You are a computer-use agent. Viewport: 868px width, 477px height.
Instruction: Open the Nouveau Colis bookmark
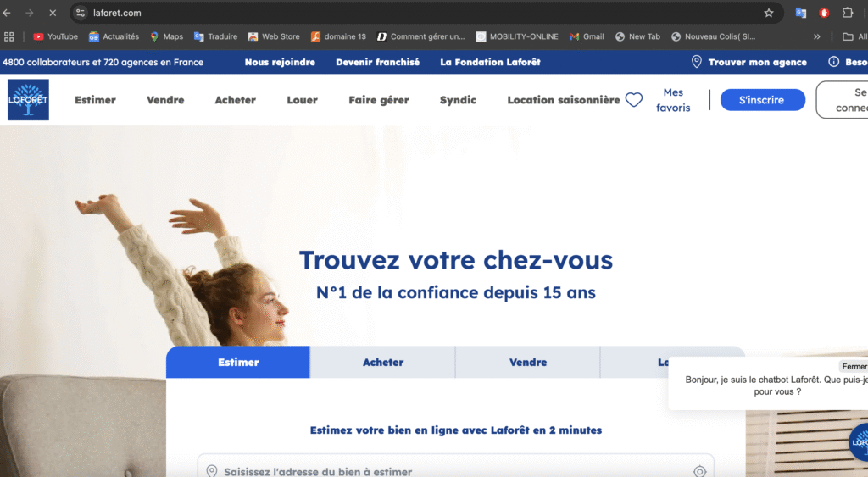[713, 36]
